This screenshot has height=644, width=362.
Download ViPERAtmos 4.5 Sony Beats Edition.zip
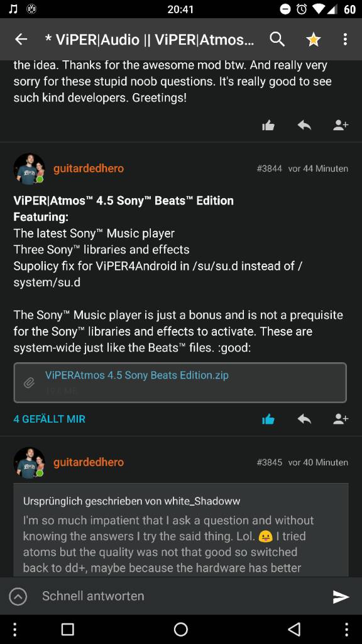point(136,375)
